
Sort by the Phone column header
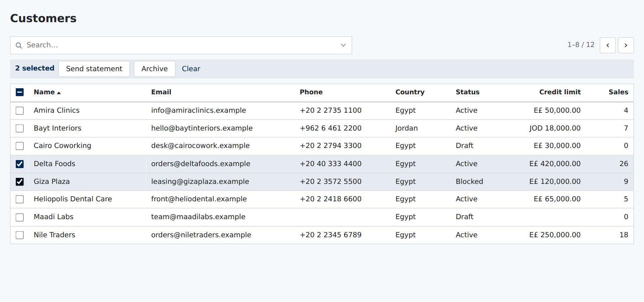(311, 92)
